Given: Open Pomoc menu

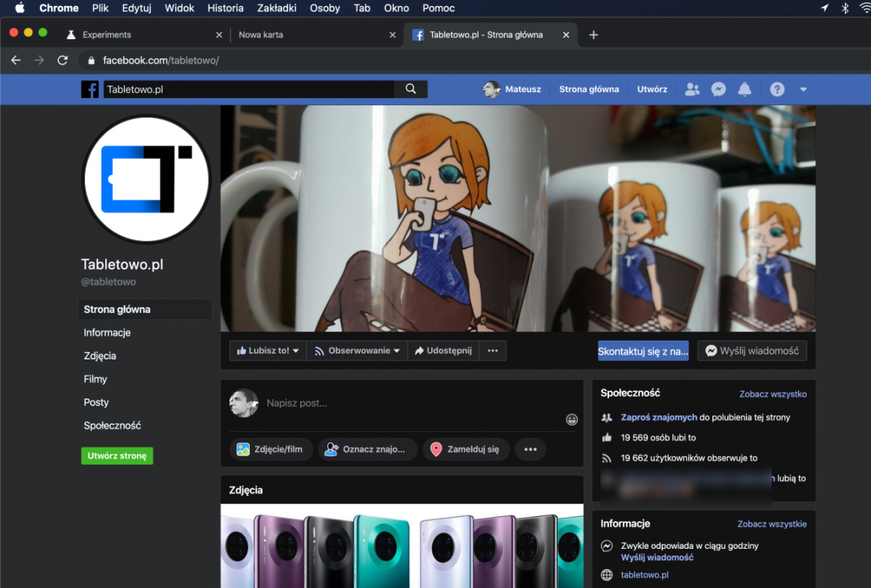Looking at the screenshot, I should 438,8.
